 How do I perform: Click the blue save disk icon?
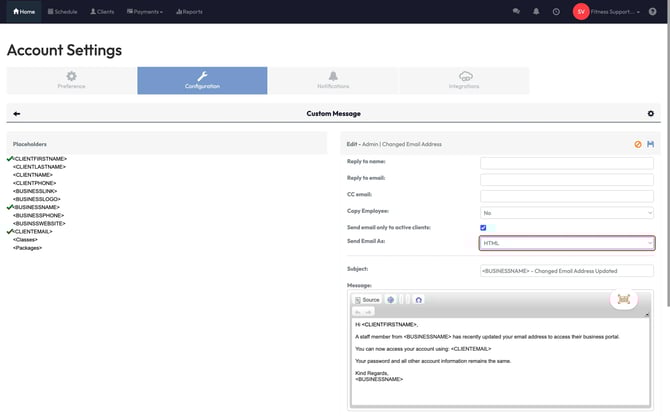(x=651, y=144)
